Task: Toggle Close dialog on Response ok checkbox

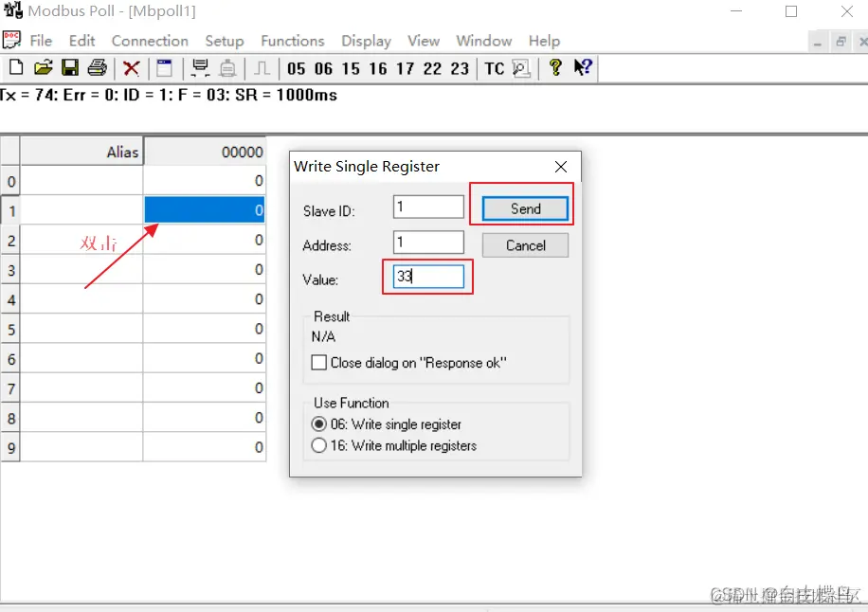Action: pos(318,363)
